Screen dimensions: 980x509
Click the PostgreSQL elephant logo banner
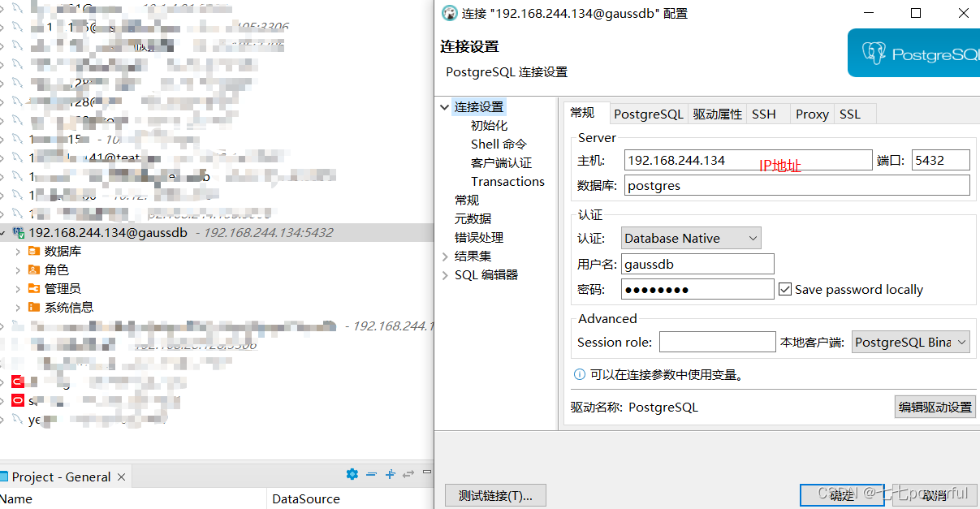coord(913,54)
